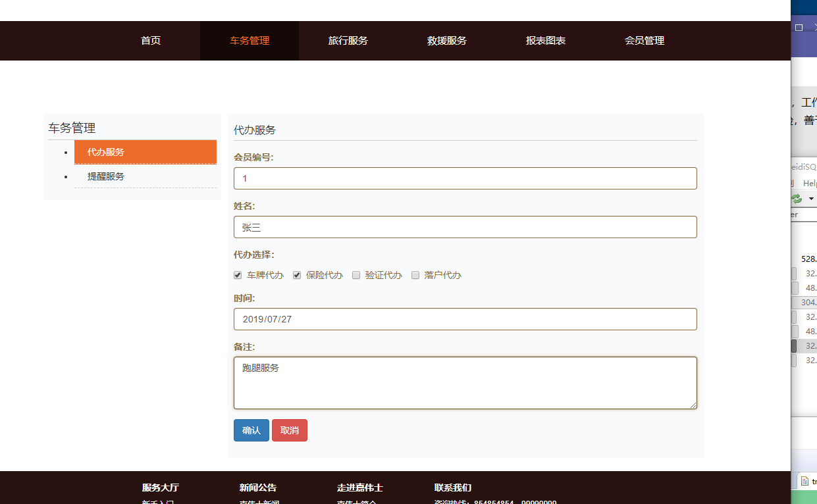Open the 救援服务 section
Screen dimensions: 817x504
click(447, 40)
